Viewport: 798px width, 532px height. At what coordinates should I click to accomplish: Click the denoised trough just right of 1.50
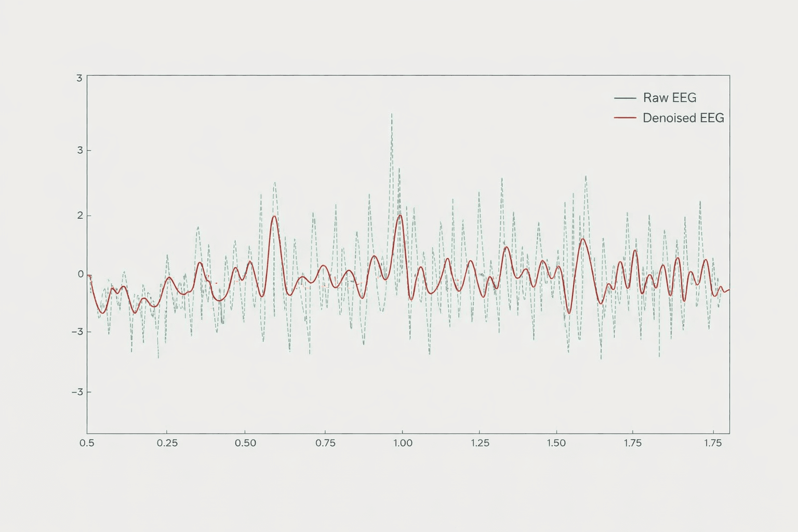569,313
